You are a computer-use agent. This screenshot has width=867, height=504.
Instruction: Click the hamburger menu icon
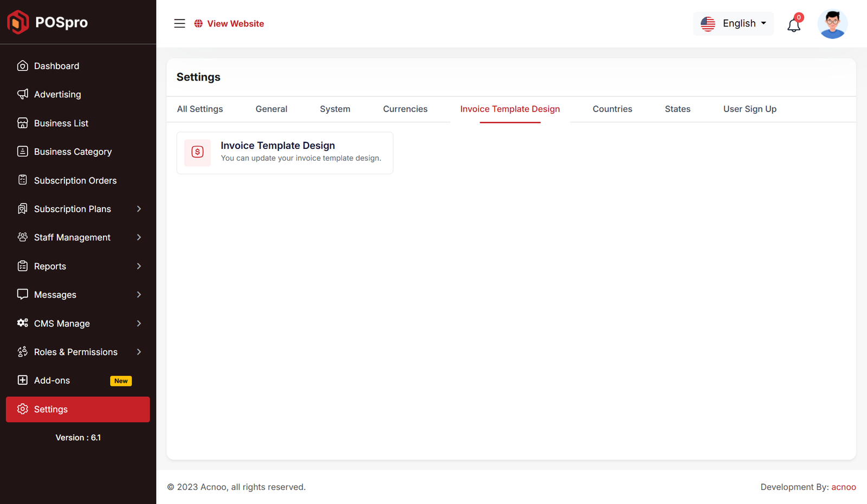179,23
